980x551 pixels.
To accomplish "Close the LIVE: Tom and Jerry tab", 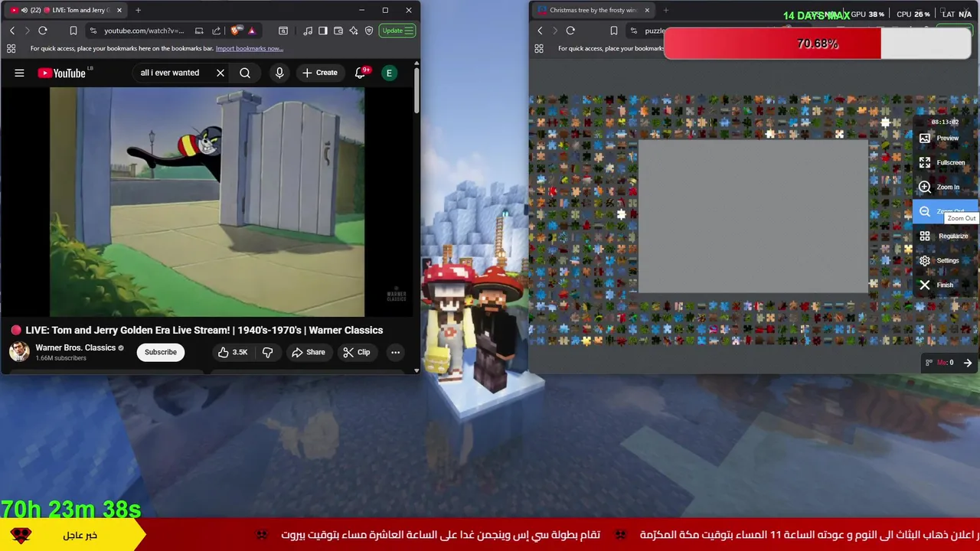I will (x=119, y=10).
